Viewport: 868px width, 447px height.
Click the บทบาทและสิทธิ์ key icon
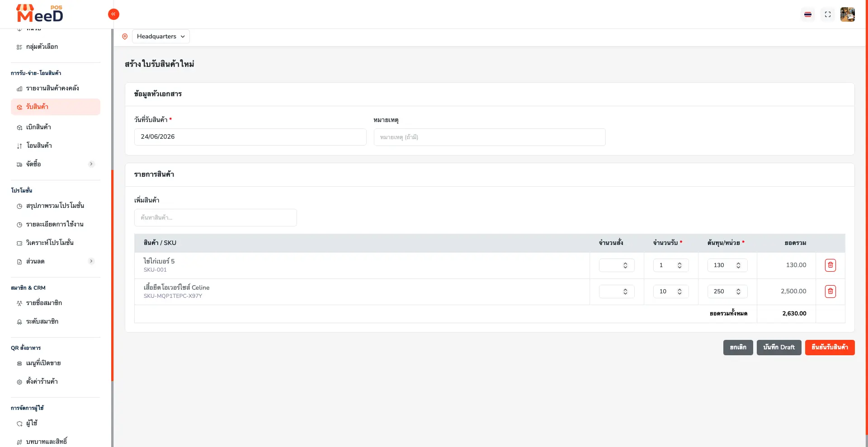click(x=19, y=442)
